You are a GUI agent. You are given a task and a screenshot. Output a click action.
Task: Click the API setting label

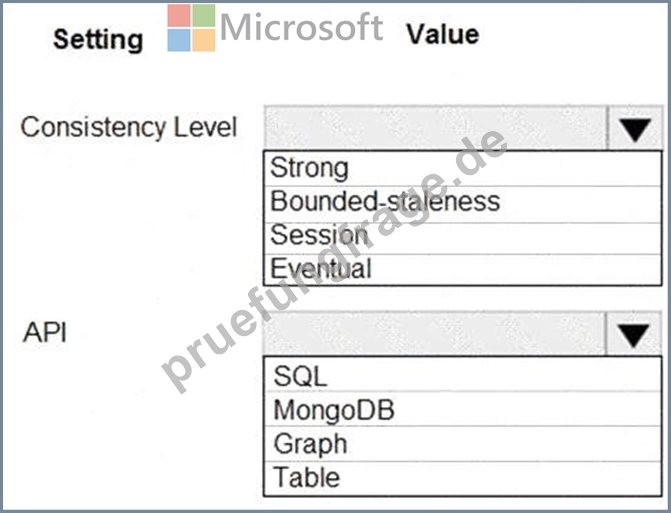(x=45, y=332)
